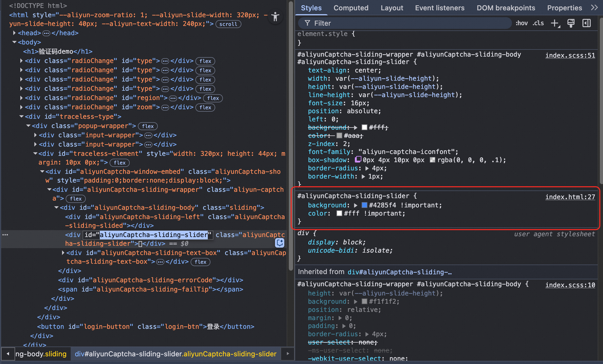This screenshot has height=364, width=603.
Task: Click the inherited div#aliyunCaptcha-sliding link
Action: point(399,272)
